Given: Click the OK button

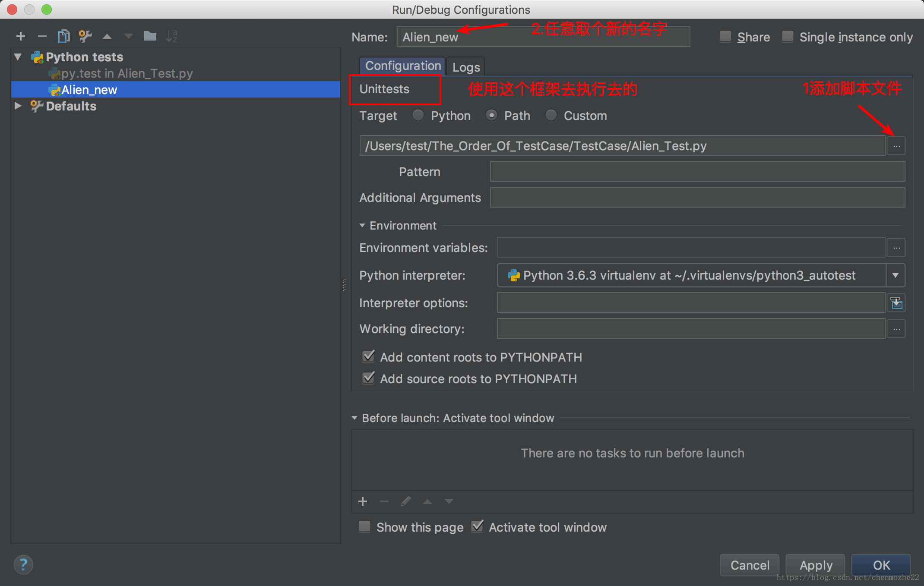Looking at the screenshot, I should coord(882,564).
